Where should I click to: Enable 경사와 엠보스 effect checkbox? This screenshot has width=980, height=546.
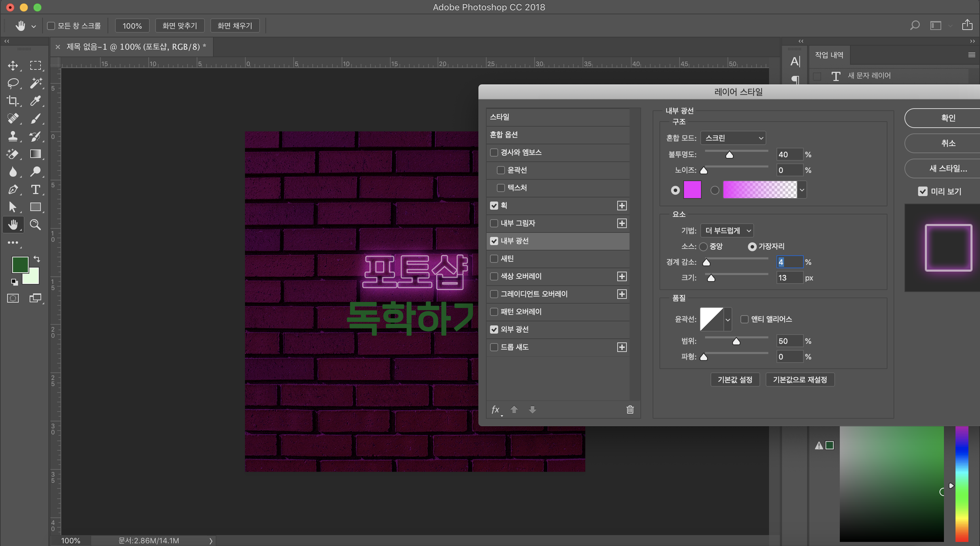coord(494,152)
